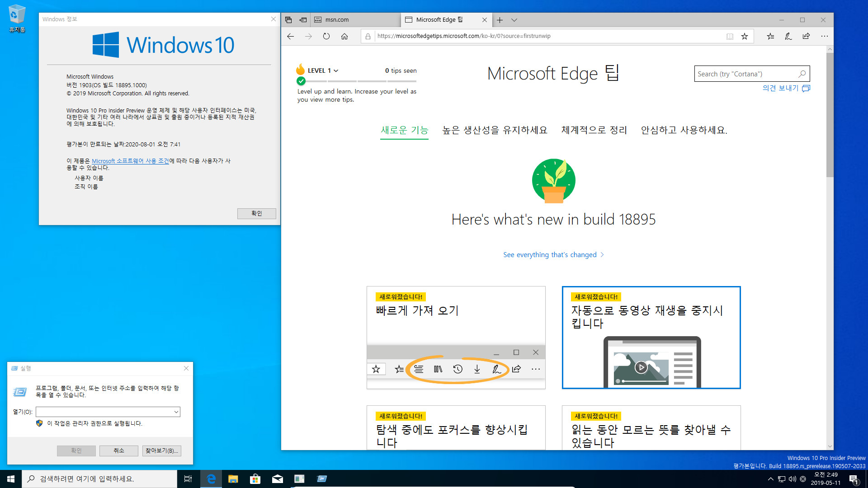Show tab previews chevron

(514, 20)
